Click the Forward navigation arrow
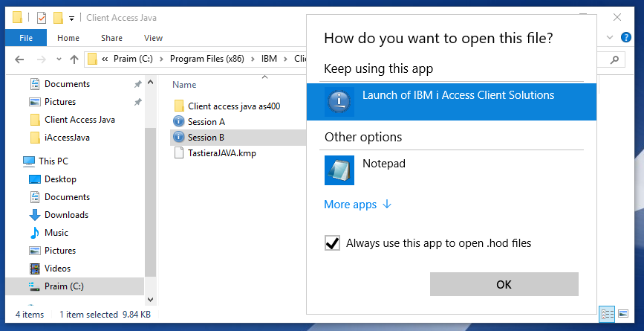644x331 pixels. click(x=41, y=60)
